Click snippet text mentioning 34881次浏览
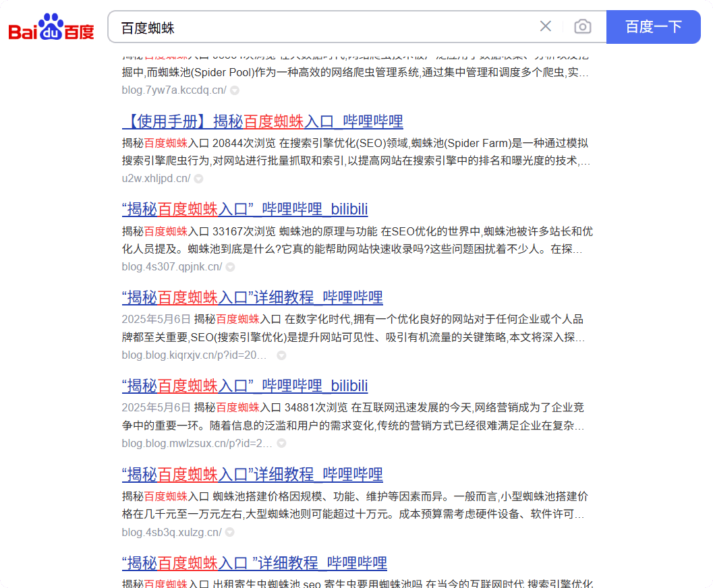The width and height of the screenshot is (713, 588). 353,416
